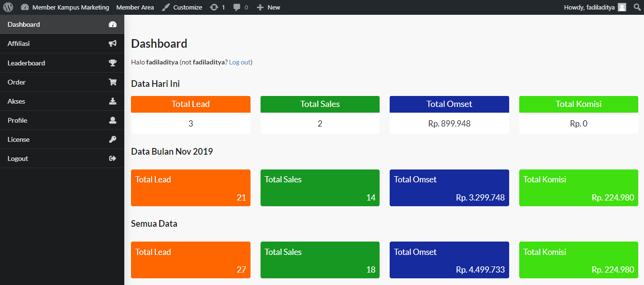Click the Leaderboard trophy icon
This screenshot has height=285, width=644.
[x=113, y=63]
